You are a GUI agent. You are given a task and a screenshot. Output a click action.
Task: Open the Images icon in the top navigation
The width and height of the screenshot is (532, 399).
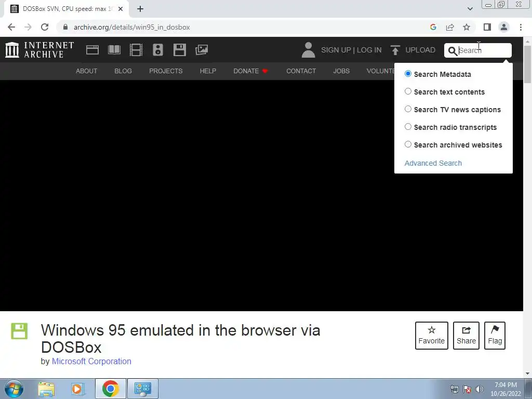202,50
